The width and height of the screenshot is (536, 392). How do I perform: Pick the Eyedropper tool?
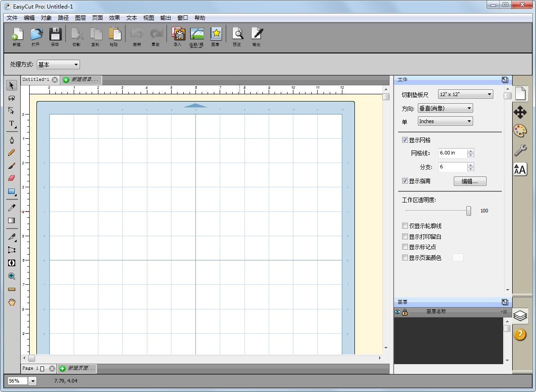pos(12,207)
